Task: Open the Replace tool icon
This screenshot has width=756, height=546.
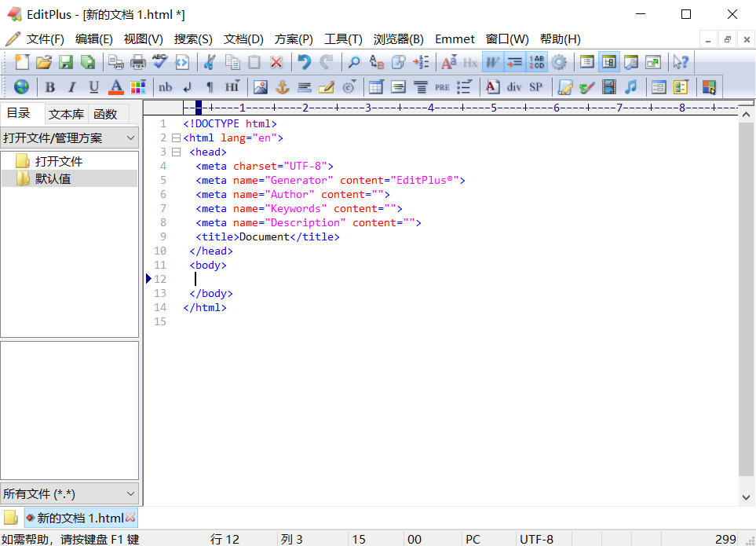Action: [377, 62]
